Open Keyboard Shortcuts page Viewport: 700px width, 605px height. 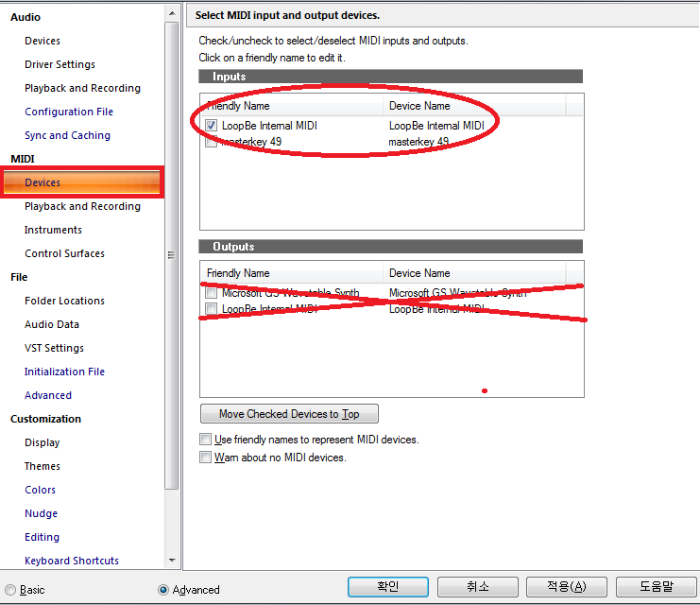[72, 561]
